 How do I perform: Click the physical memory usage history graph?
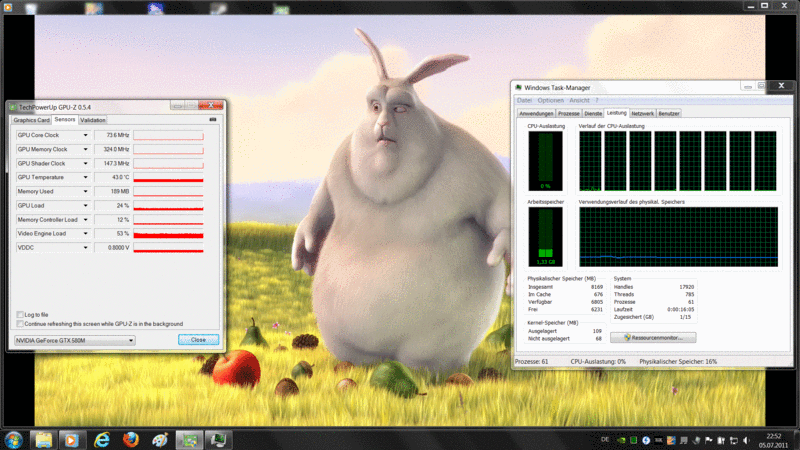(x=679, y=237)
